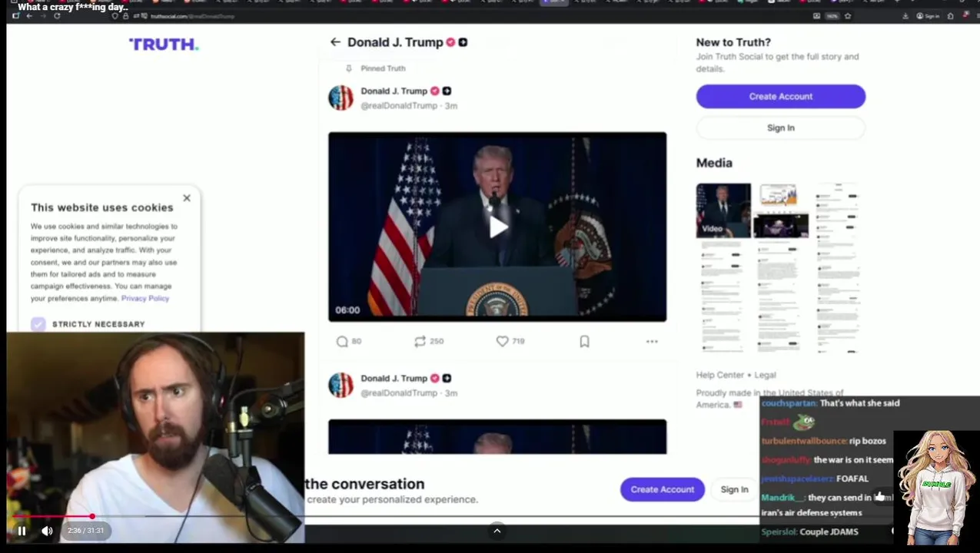Screen dimensions: 980x553
Task: Click the Create Account button in sidebar
Action: pos(780,96)
